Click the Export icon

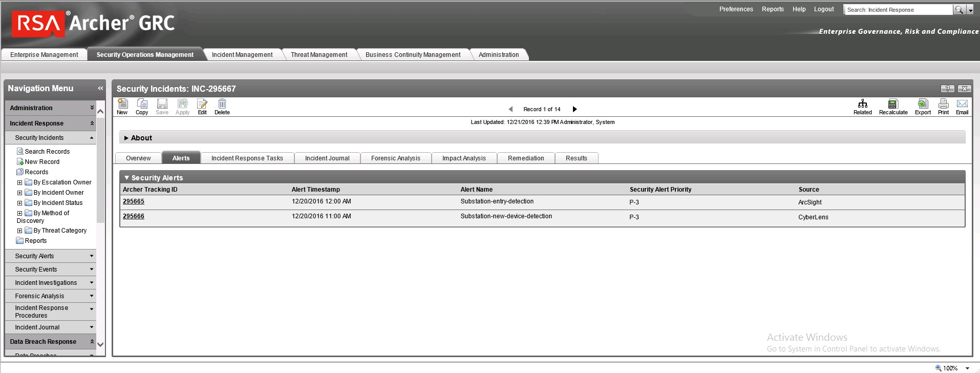coord(923,104)
